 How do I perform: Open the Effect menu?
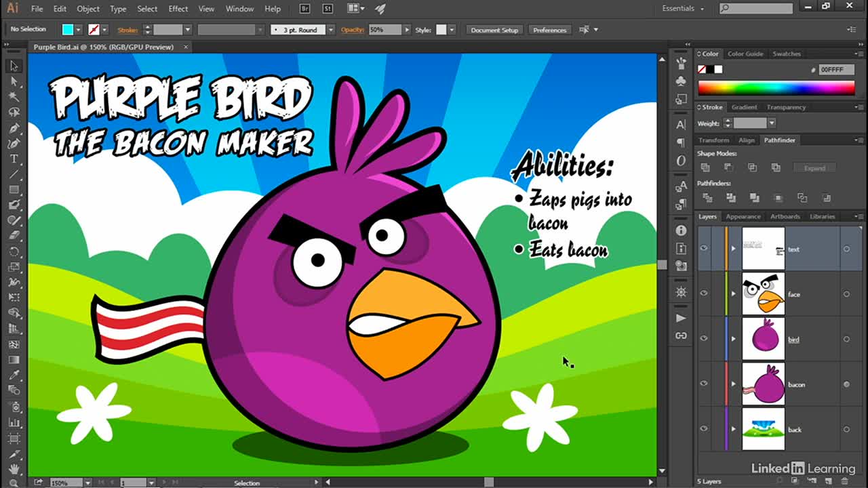click(x=178, y=9)
